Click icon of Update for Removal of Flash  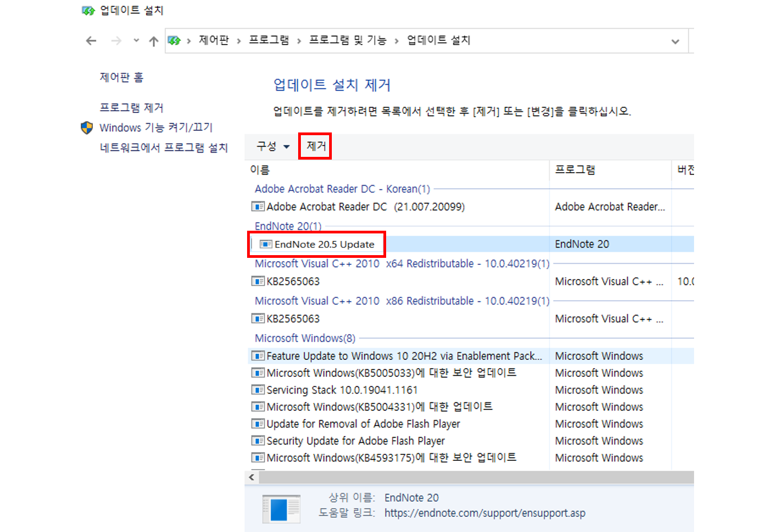(x=258, y=424)
